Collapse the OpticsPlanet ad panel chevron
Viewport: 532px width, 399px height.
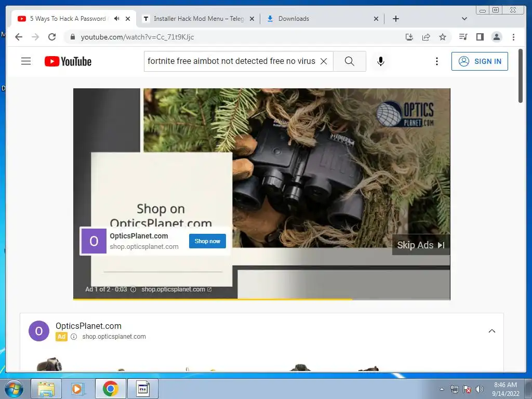(491, 331)
